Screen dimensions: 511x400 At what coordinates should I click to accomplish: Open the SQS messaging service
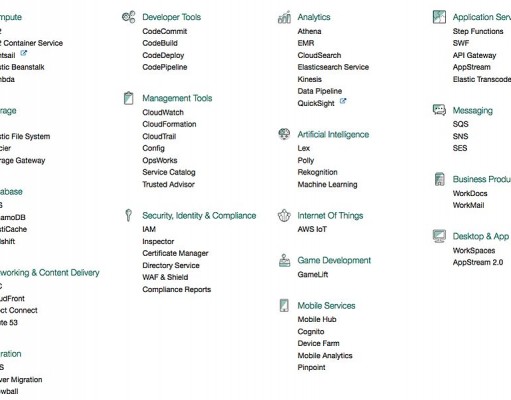460,124
